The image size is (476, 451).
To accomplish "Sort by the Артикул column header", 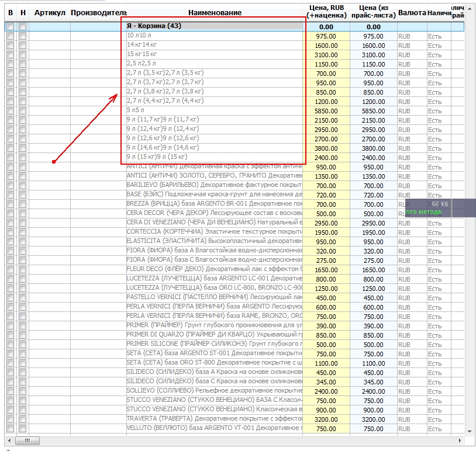I will tap(50, 13).
